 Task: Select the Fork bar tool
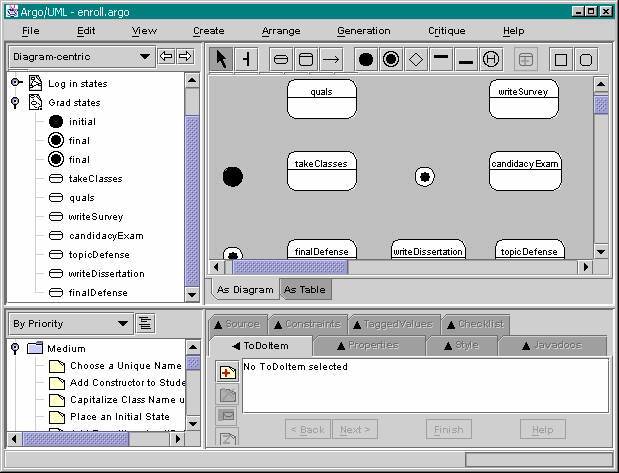pyautogui.click(x=441, y=60)
